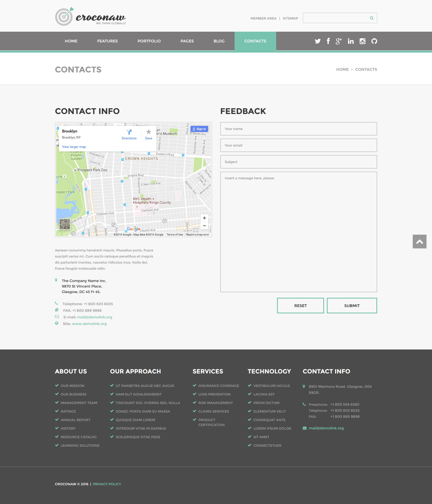Open PRODUCT CERTIFICATION link

(211, 422)
